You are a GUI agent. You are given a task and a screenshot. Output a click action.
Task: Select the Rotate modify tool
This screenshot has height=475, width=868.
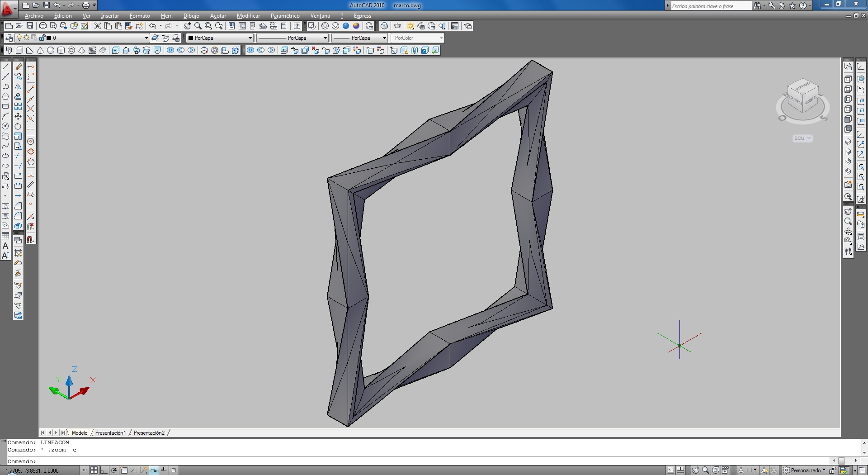18,126
